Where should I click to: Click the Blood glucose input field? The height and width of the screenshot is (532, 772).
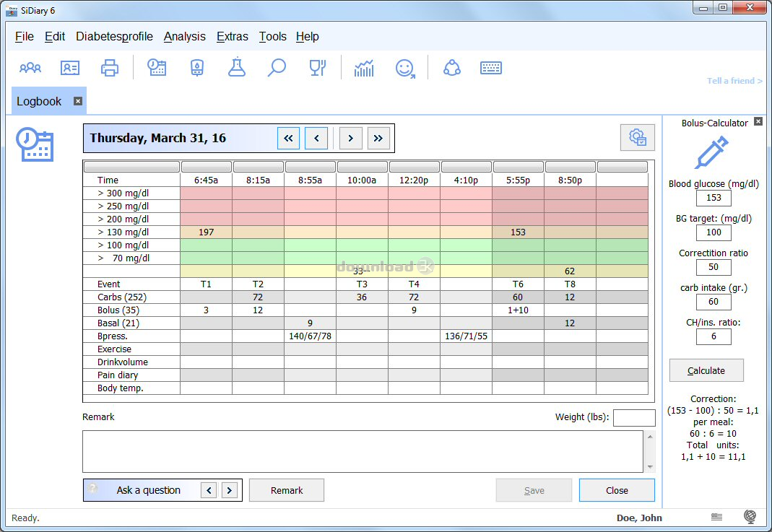click(x=714, y=198)
